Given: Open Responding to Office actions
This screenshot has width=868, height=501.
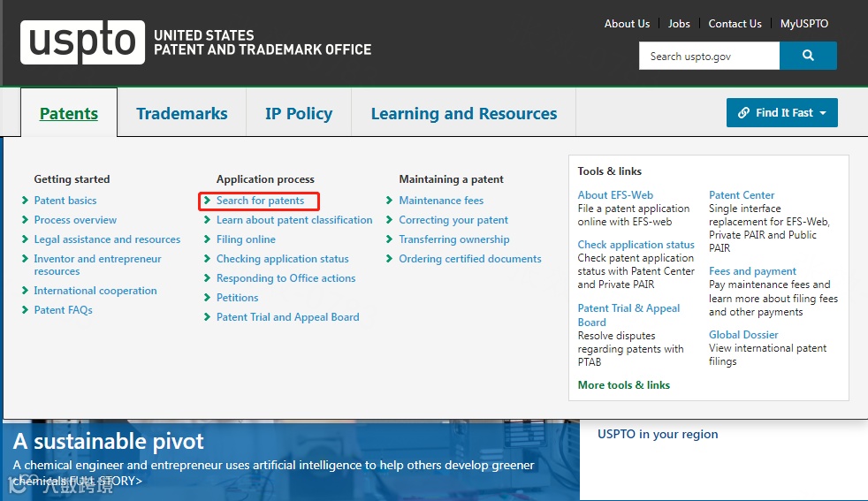Looking at the screenshot, I should [286, 278].
